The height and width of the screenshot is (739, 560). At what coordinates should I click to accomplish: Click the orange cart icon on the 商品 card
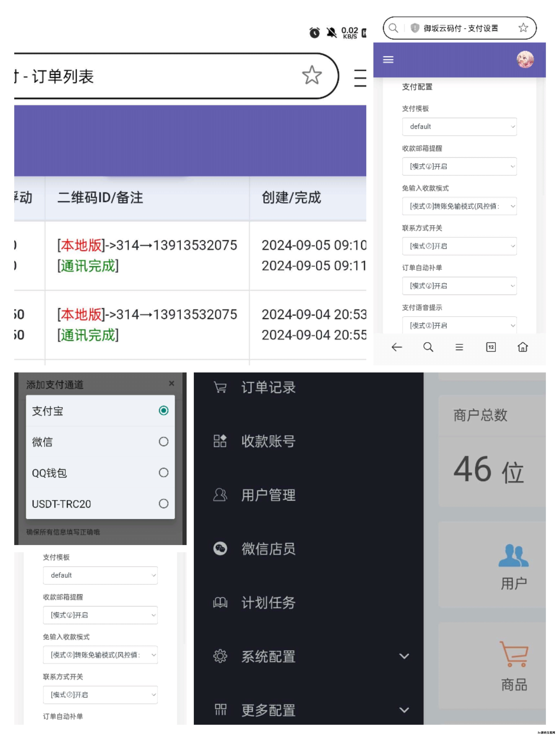tap(514, 654)
